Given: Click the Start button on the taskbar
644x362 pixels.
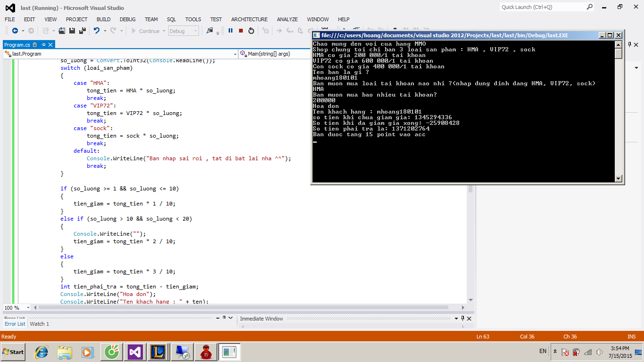Looking at the screenshot, I should 13,352.
